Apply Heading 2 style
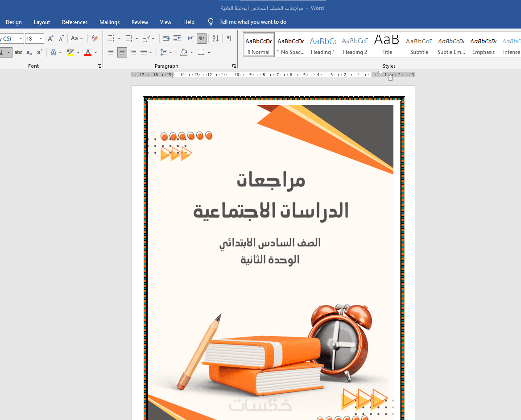This screenshot has height=420, width=521. click(x=355, y=45)
